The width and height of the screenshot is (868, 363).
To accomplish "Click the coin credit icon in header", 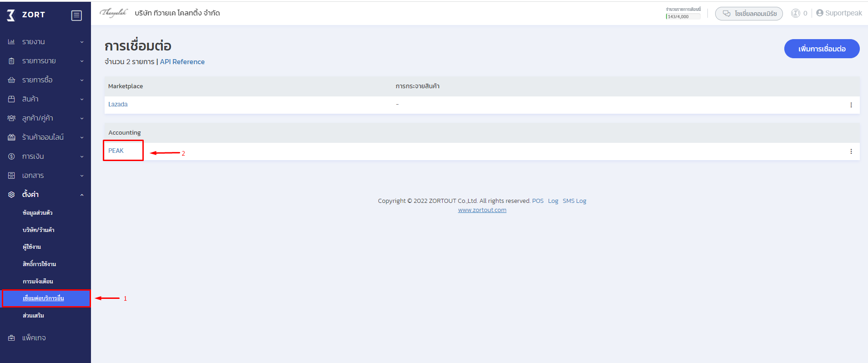I will [x=795, y=13].
